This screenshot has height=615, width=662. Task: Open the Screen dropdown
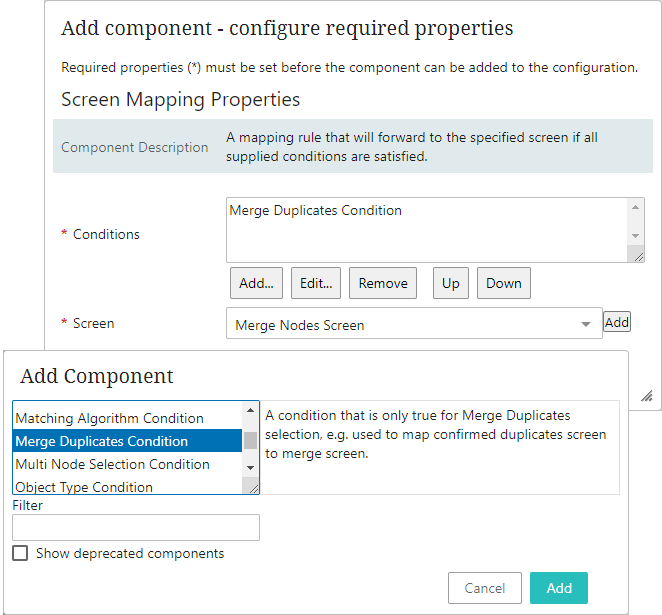click(x=414, y=324)
